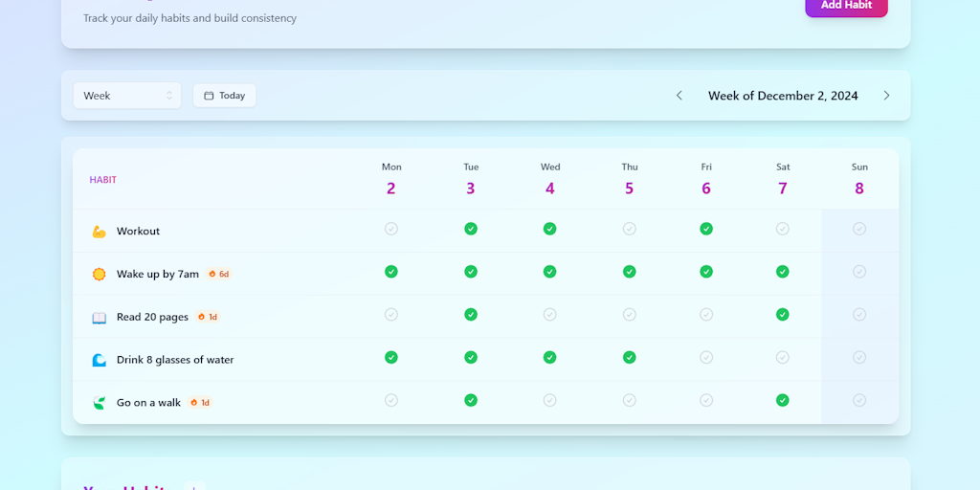Click the Go on a walk habit name
The height and width of the screenshot is (490, 980).
pyautogui.click(x=148, y=403)
